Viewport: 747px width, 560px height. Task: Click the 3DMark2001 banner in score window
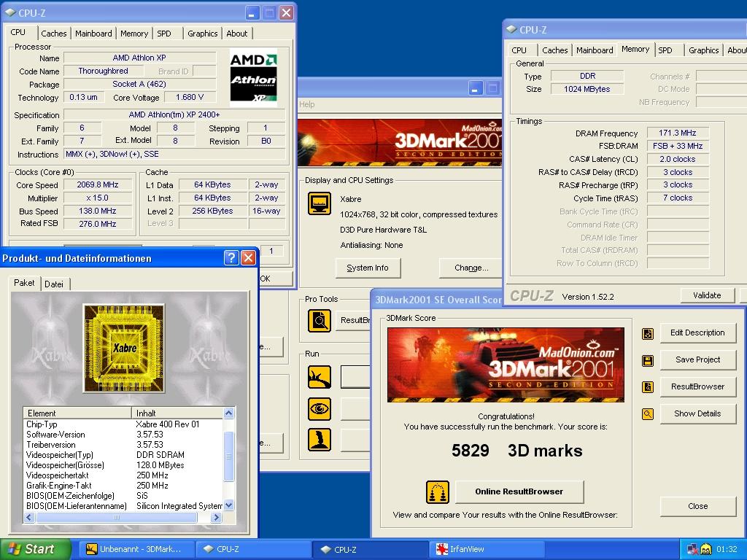pyautogui.click(x=506, y=365)
